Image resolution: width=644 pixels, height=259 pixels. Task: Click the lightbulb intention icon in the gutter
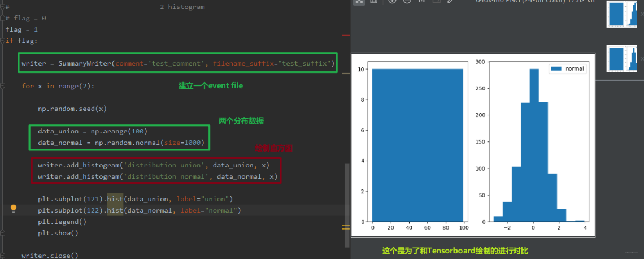pyautogui.click(x=14, y=208)
